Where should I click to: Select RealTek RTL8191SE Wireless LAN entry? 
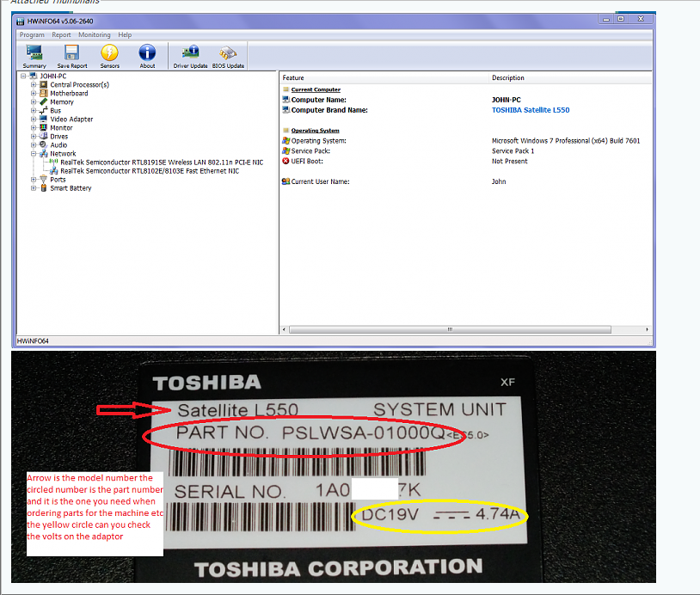[162, 162]
